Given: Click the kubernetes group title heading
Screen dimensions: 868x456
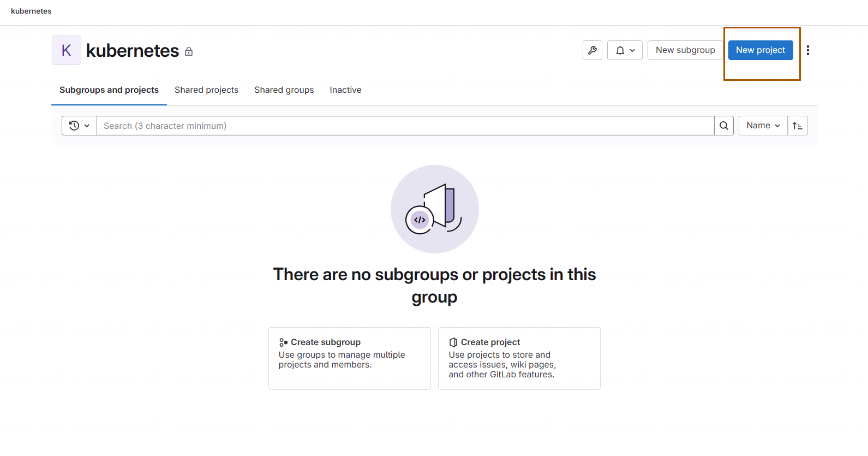Looking at the screenshot, I should click(x=133, y=51).
